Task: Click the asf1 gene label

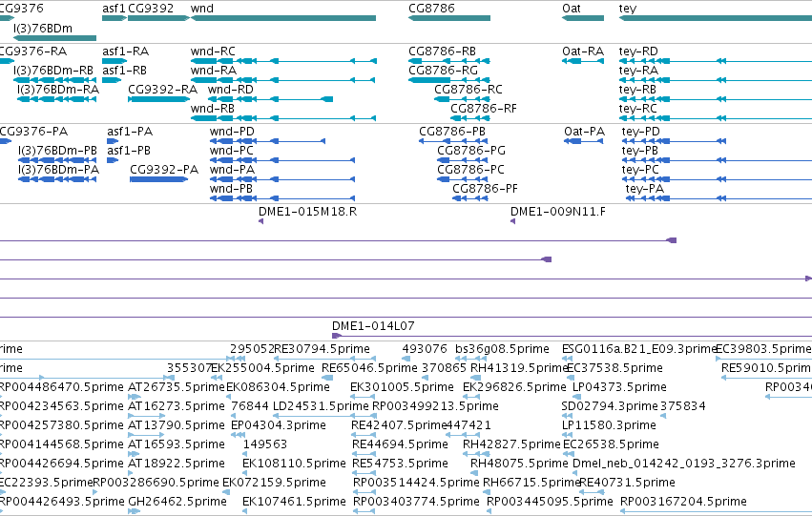Action: tap(114, 9)
